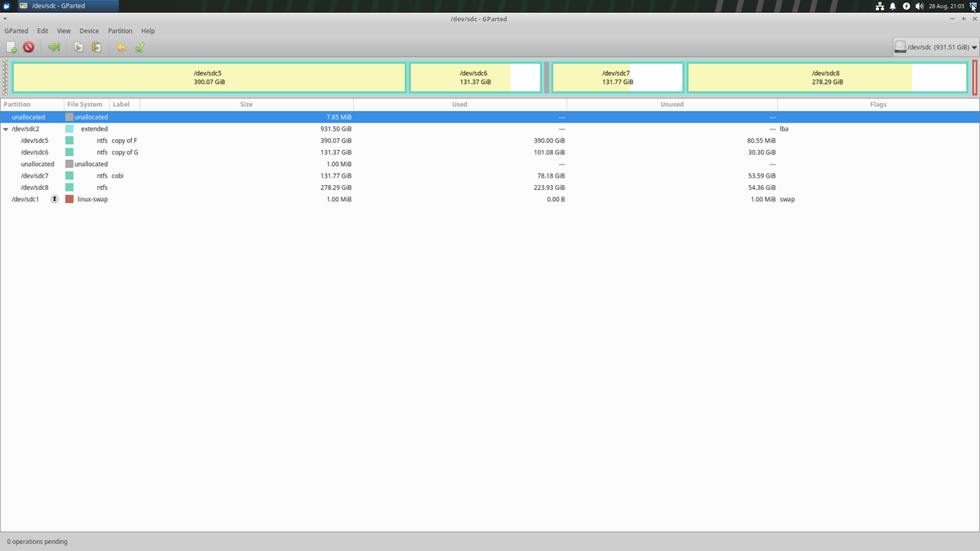Open the GParted menu
Screen dimensions: 980x551
16,31
